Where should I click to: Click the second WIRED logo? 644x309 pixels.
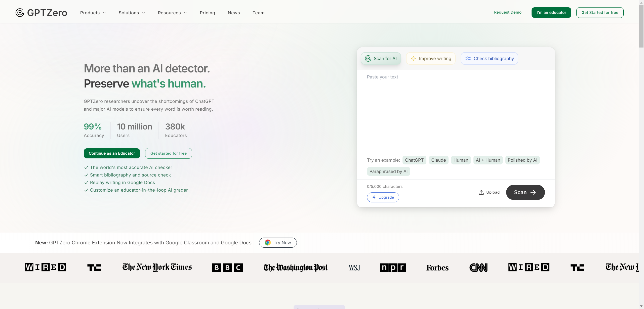click(x=529, y=267)
